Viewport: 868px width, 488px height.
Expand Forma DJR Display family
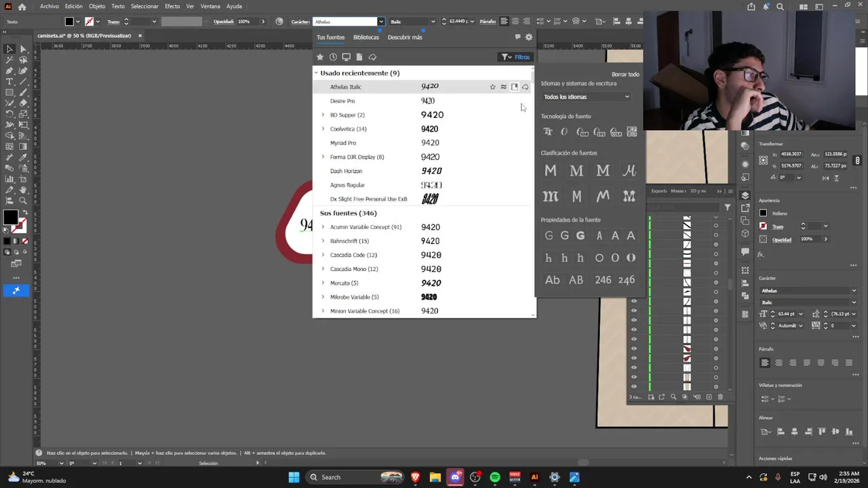click(x=323, y=157)
